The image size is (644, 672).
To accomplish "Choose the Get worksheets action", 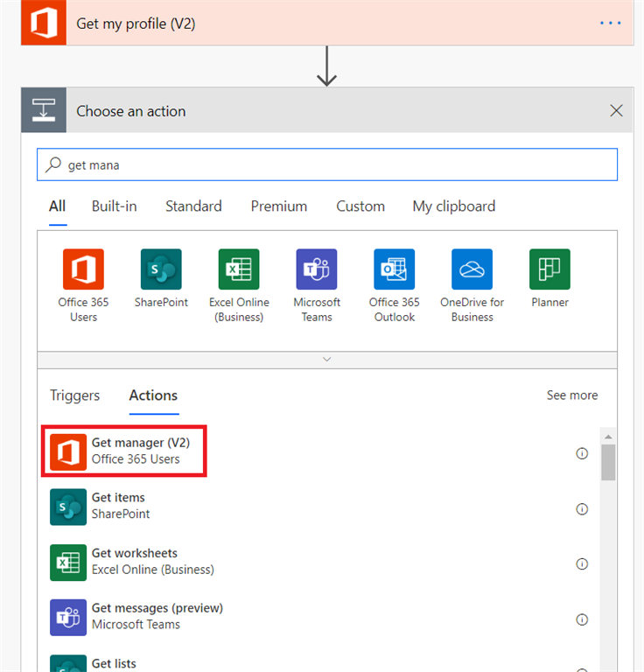I will coord(318,562).
